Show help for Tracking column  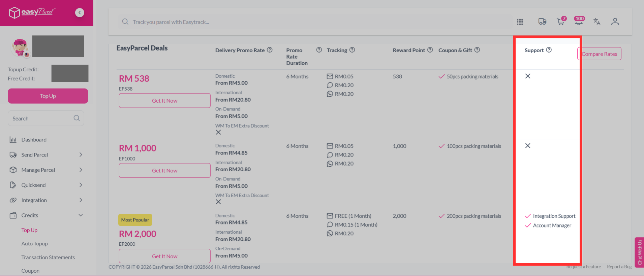pos(352,50)
